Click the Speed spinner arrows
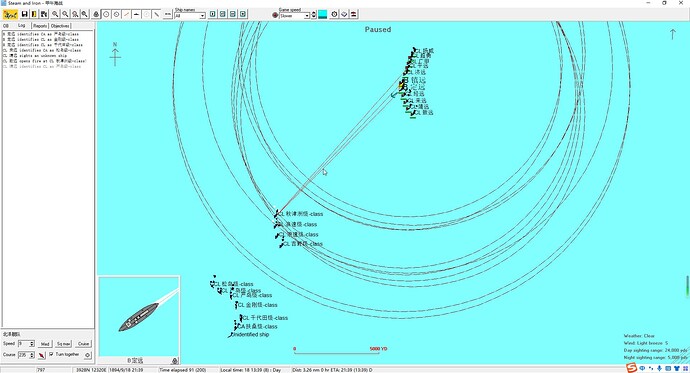Screen dimensions: 690x373 tap(32, 344)
